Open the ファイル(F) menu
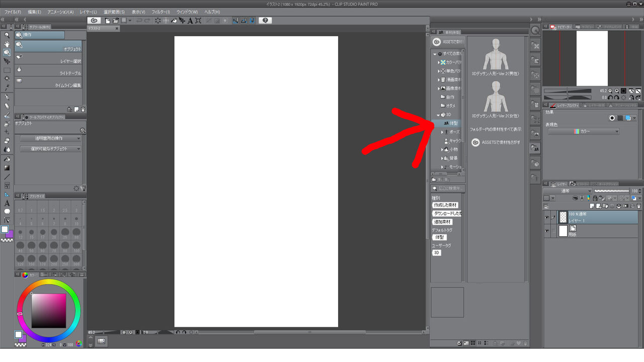Viewport: 644px width, 362px height. pos(13,12)
